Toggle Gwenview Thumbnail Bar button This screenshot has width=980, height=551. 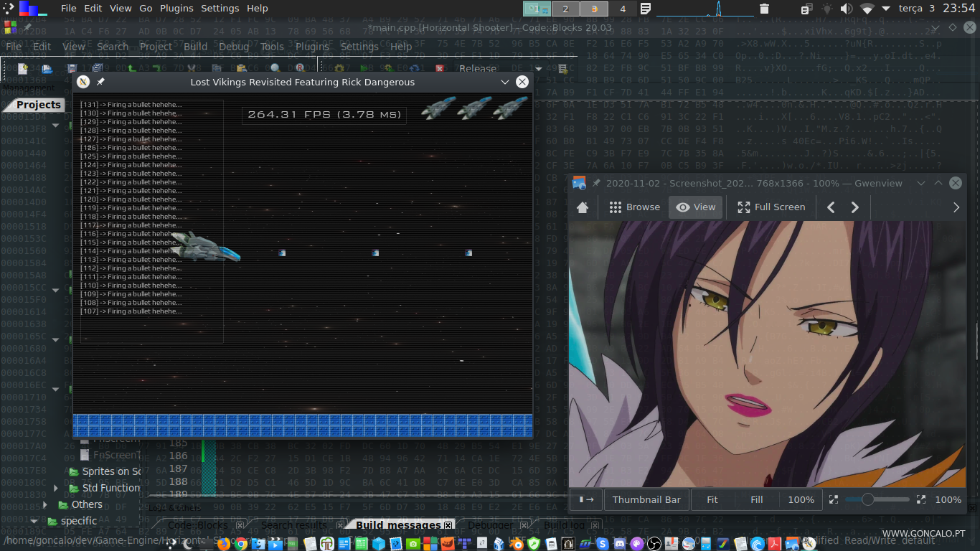pos(646,499)
